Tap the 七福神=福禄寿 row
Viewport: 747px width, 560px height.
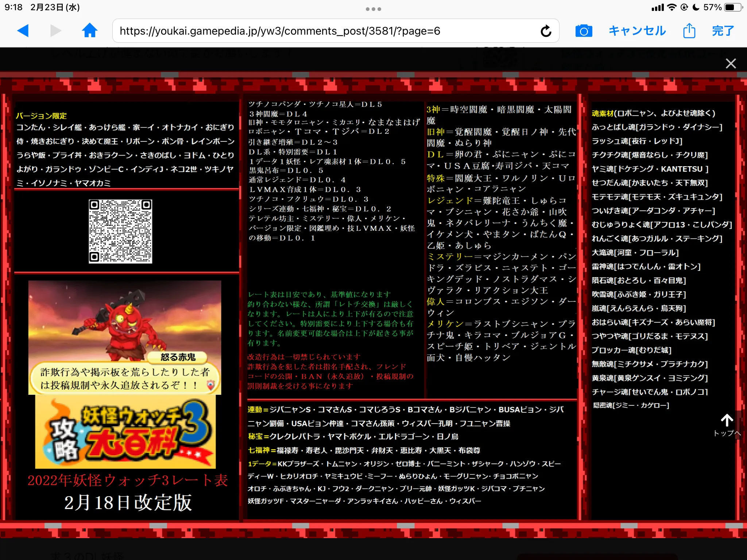(x=364, y=450)
